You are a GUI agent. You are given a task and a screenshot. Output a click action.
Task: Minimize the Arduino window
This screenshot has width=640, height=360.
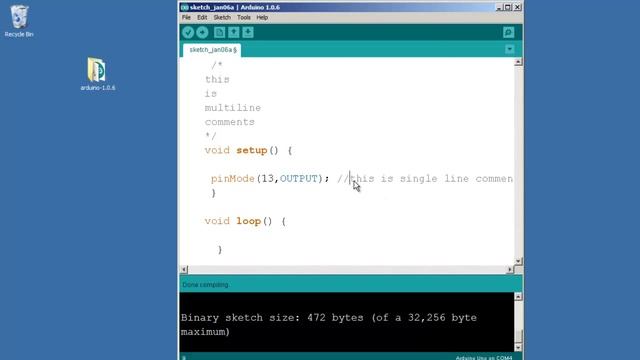[499, 7]
